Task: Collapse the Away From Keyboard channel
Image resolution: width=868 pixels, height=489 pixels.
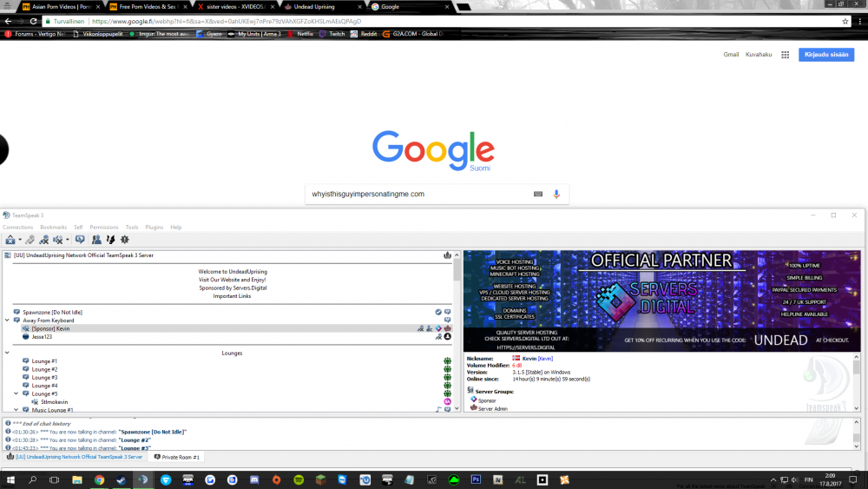Action: point(7,320)
